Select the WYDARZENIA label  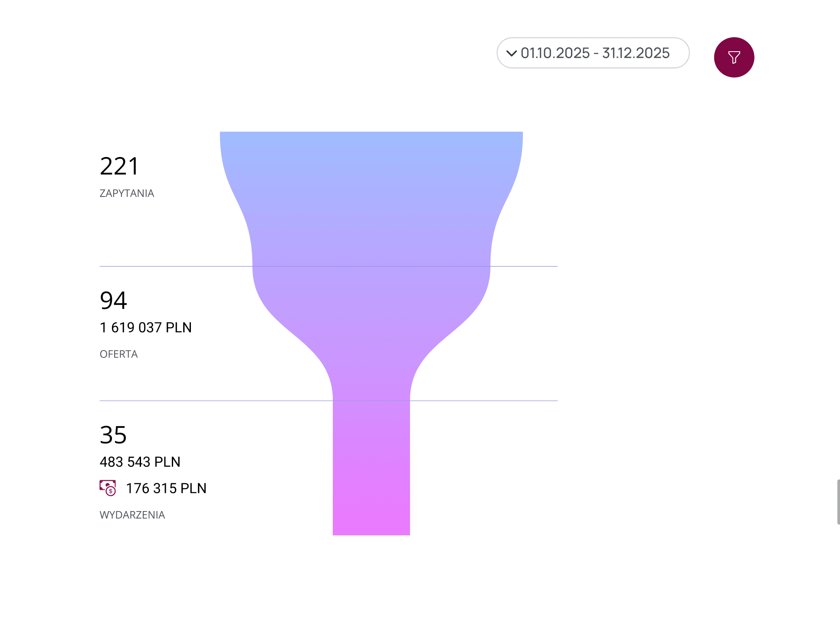[x=132, y=515]
